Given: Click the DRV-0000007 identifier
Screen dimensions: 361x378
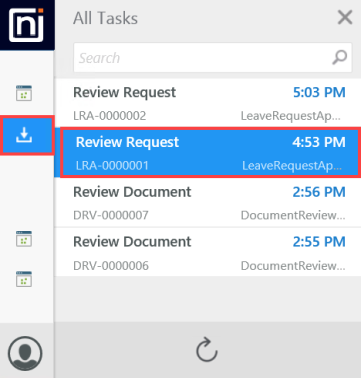Looking at the screenshot, I should 111,215.
